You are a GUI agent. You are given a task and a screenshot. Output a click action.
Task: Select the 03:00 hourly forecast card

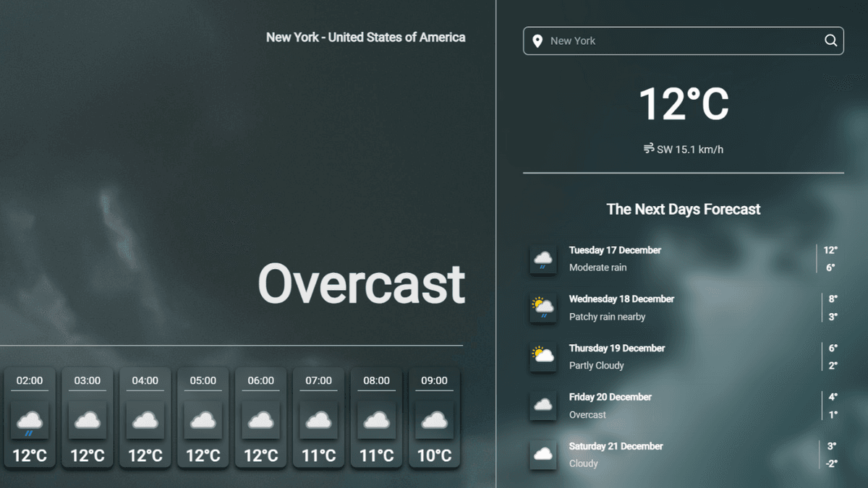pyautogui.click(x=88, y=417)
